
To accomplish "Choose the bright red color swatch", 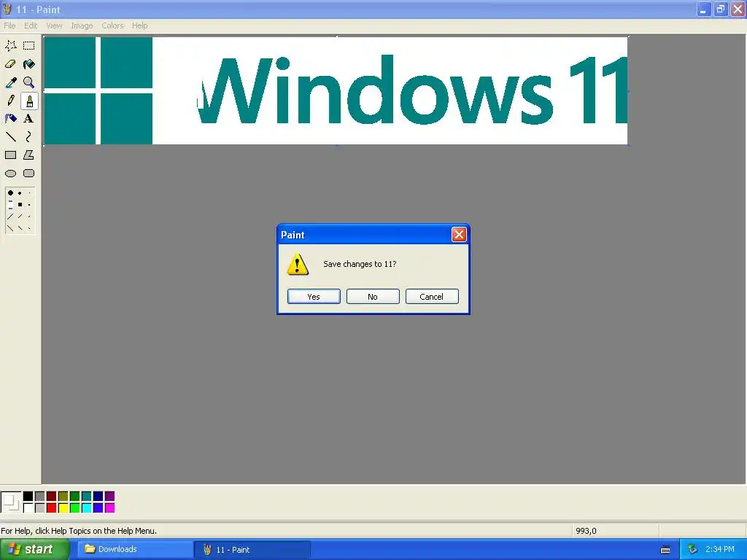I will click(x=52, y=508).
